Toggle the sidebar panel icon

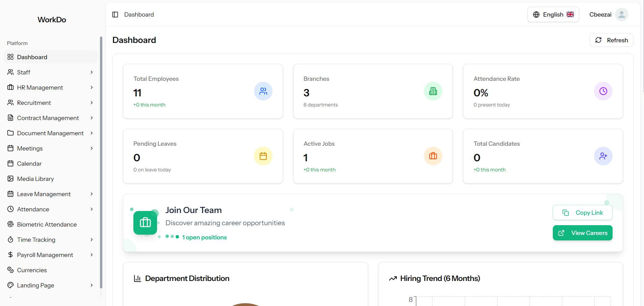tap(115, 15)
